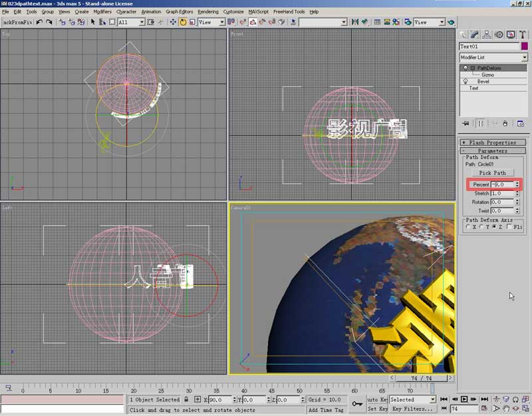Screen dimensions: 532x416
Task: Expand the Flash Properties rollout
Action: coord(492,142)
